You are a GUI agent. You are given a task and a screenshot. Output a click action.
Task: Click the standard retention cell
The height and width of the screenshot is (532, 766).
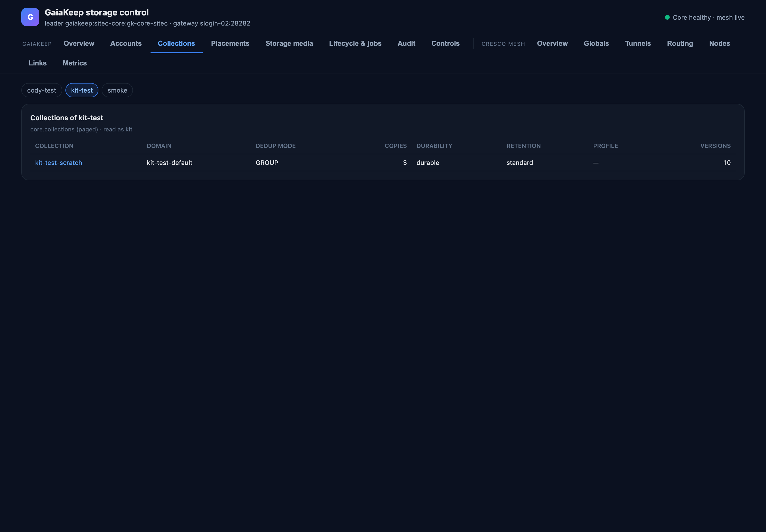(x=520, y=163)
